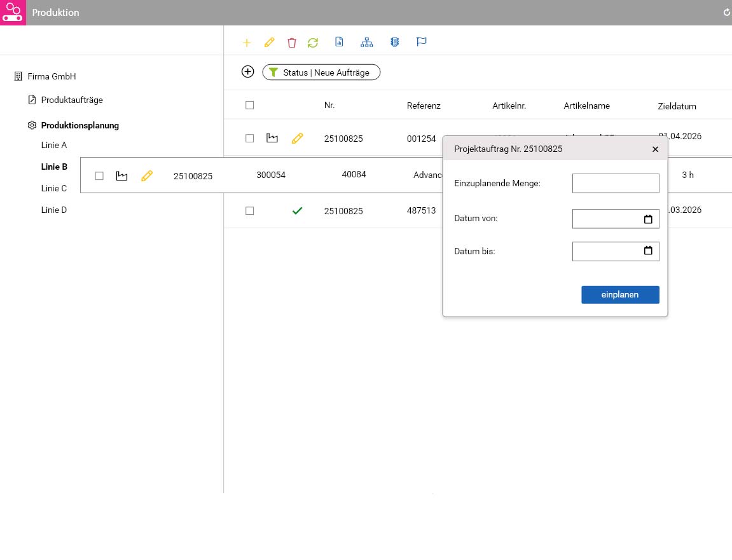Open Linie D in the sidebar
Image resolution: width=732 pixels, height=560 pixels.
coord(53,210)
